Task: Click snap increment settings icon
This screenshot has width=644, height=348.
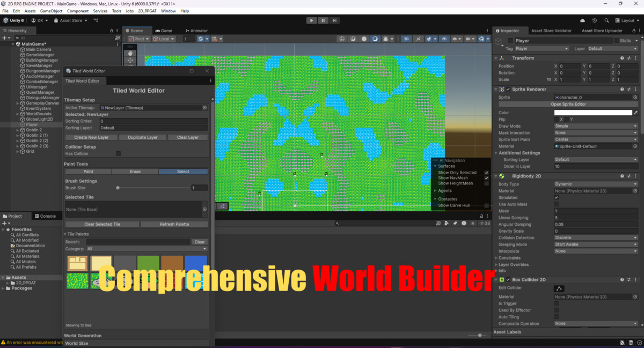Action: 216,39
